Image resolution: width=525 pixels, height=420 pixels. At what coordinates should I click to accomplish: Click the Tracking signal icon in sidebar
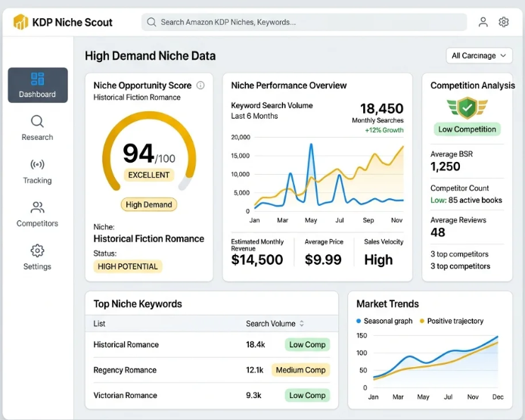[x=38, y=164]
